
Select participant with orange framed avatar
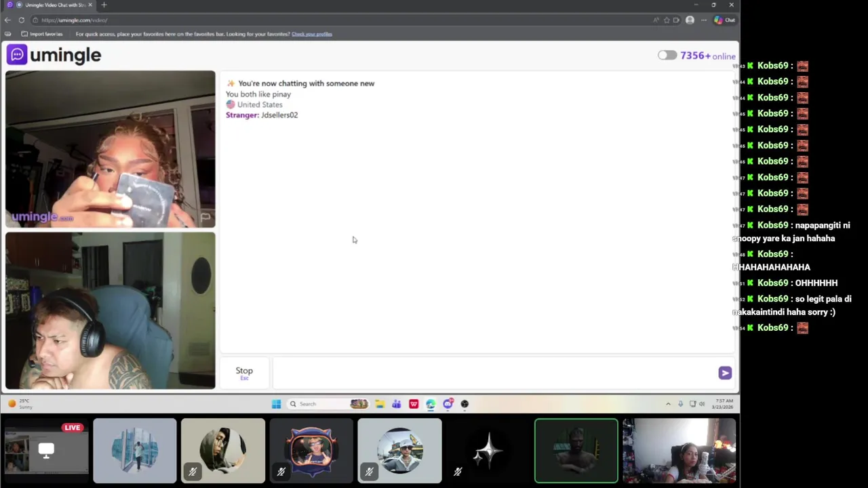click(311, 451)
